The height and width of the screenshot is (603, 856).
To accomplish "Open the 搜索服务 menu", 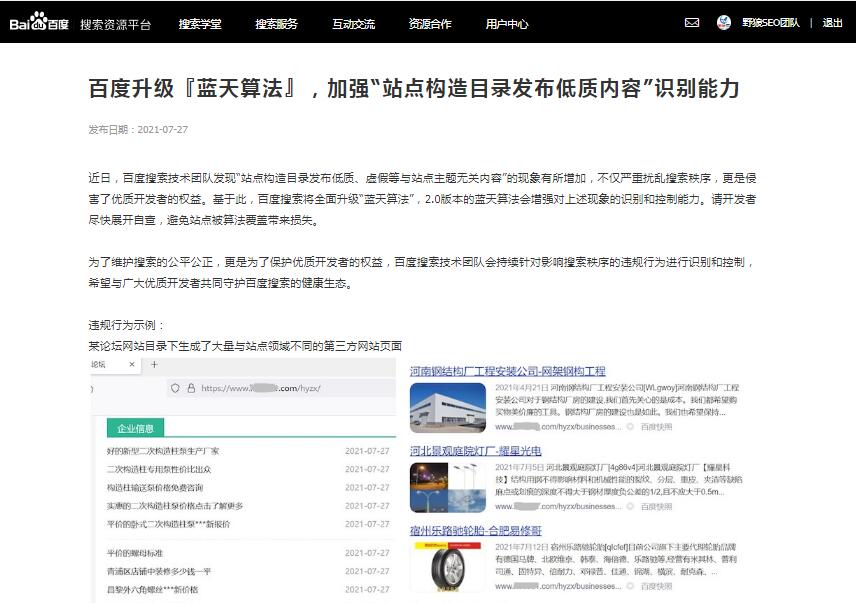I will coord(276,23).
